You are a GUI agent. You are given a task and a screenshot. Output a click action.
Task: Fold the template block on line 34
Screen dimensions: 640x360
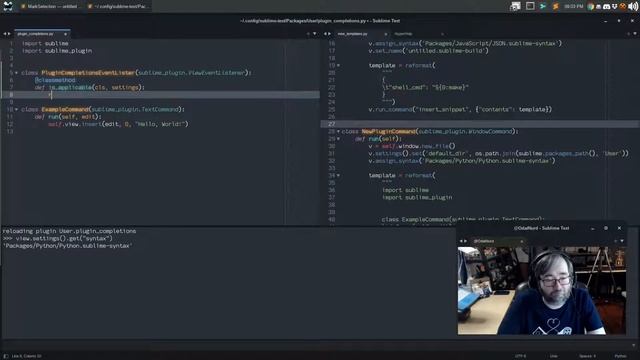(x=338, y=176)
